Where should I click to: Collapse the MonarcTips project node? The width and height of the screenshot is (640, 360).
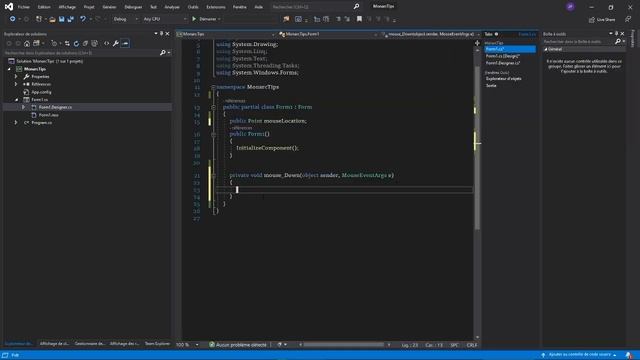click(x=9, y=69)
